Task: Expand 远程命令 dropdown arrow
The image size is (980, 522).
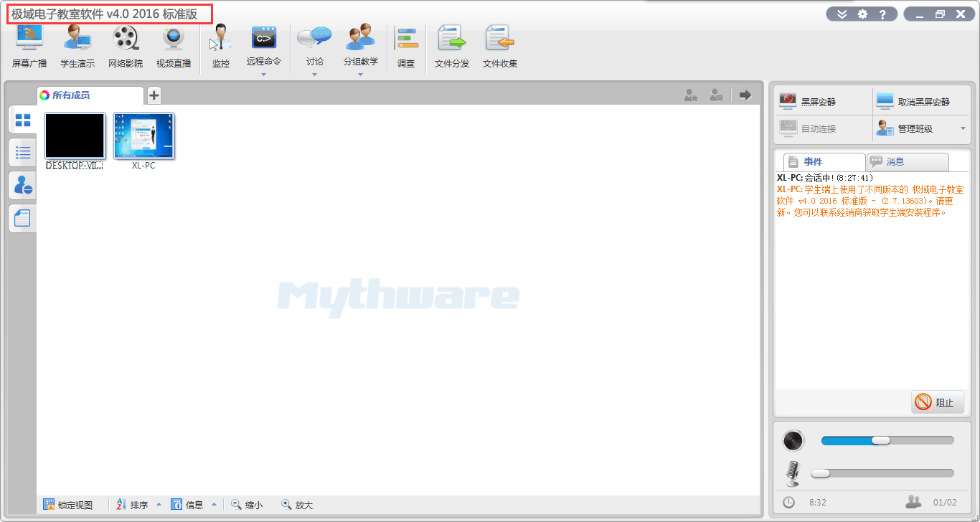Action: 263,75
